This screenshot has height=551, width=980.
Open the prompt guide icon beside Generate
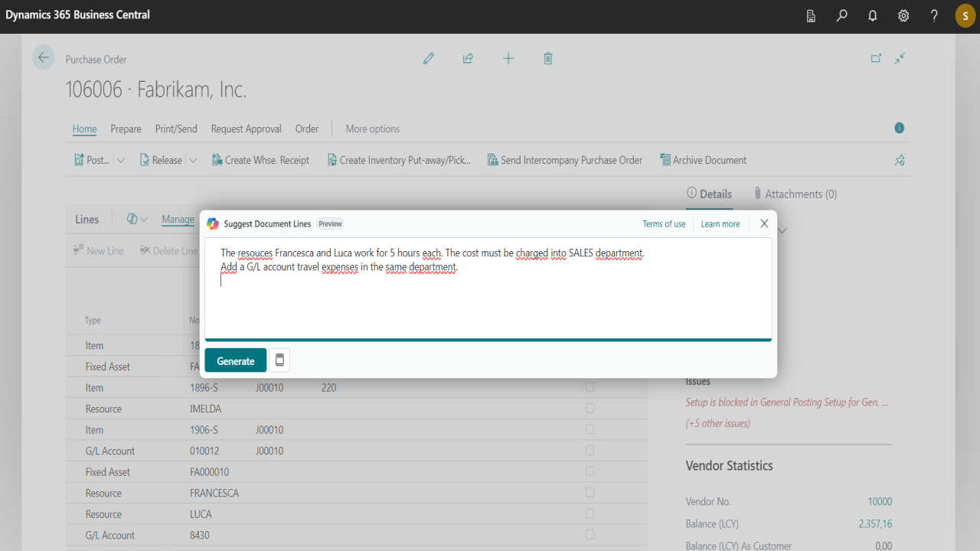pos(279,360)
